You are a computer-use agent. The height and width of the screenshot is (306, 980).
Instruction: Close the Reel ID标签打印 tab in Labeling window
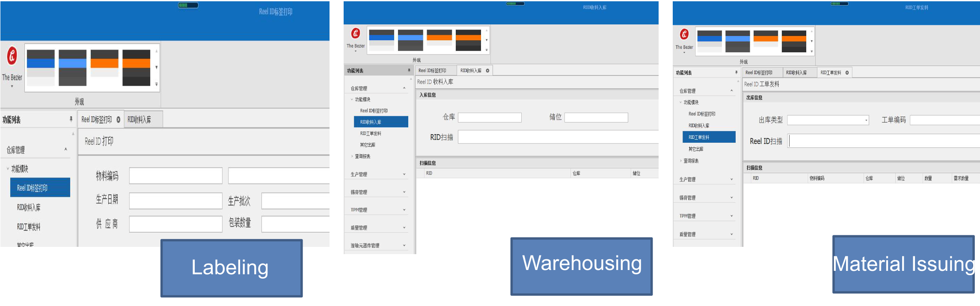coord(119,120)
